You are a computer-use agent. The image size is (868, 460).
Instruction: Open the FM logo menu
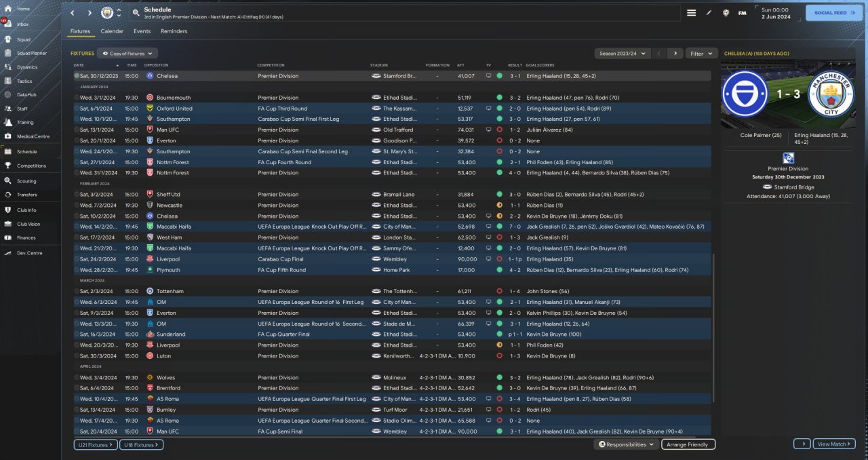(743, 13)
